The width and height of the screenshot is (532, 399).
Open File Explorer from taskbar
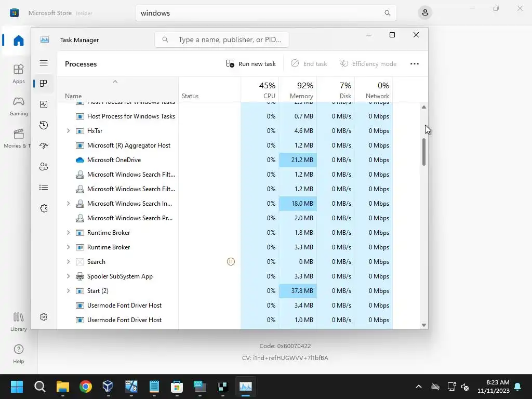63,387
